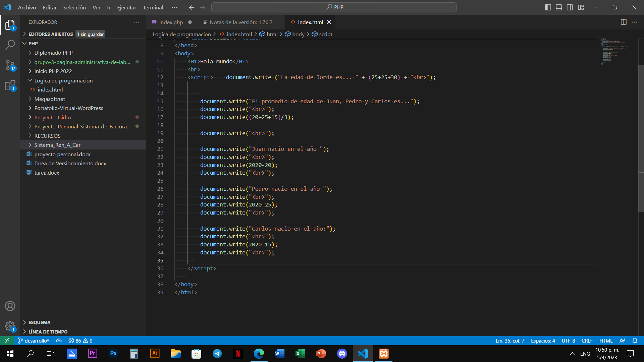644x362 pixels.
Task: Toggle the secondary side bar visibility
Action: pyautogui.click(x=570, y=7)
